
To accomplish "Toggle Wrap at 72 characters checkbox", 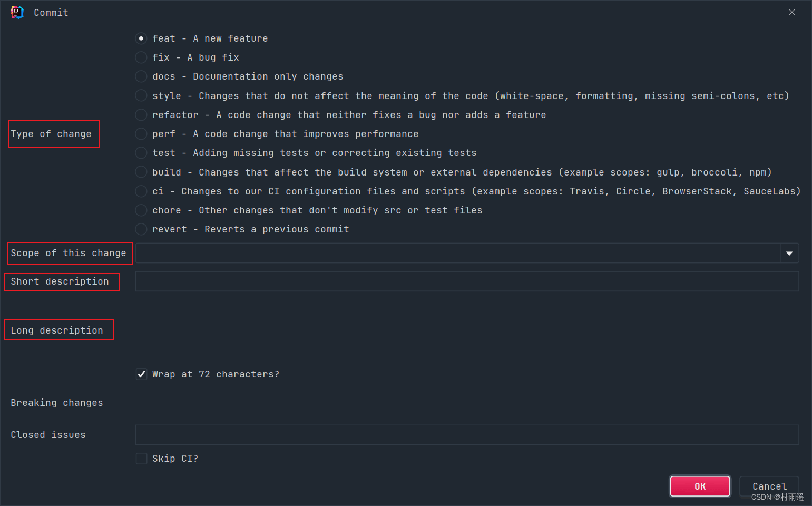I will click(141, 374).
